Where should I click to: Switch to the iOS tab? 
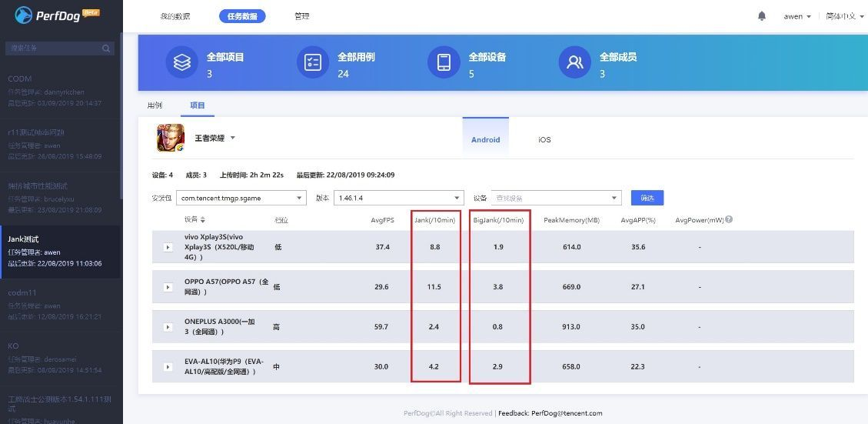click(x=544, y=140)
